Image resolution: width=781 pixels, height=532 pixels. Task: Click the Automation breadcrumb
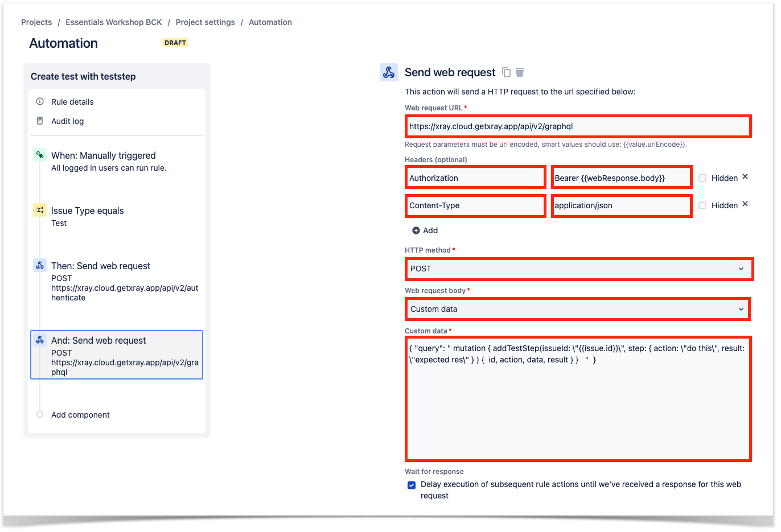pos(270,22)
